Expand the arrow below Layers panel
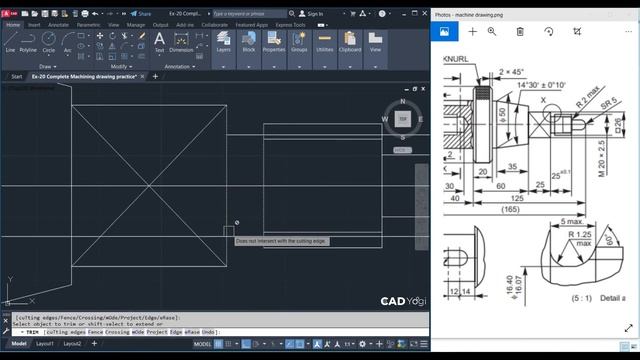640x360 pixels. click(223, 67)
